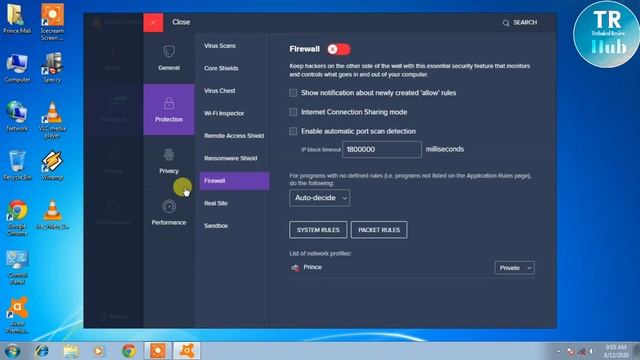Open the General settings section
The height and width of the screenshot is (360, 640).
[169, 58]
